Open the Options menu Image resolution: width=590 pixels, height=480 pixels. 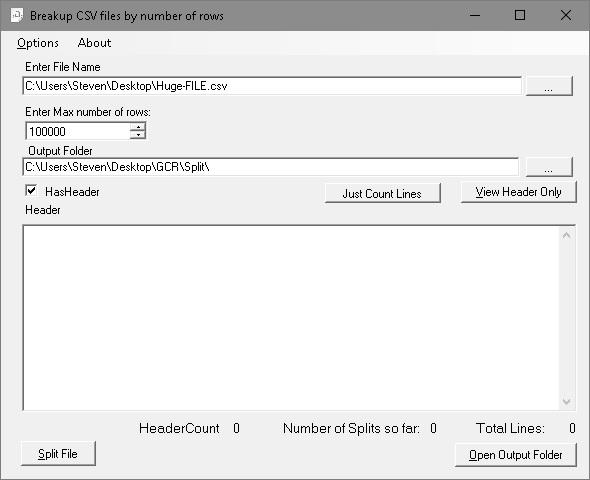click(x=38, y=43)
